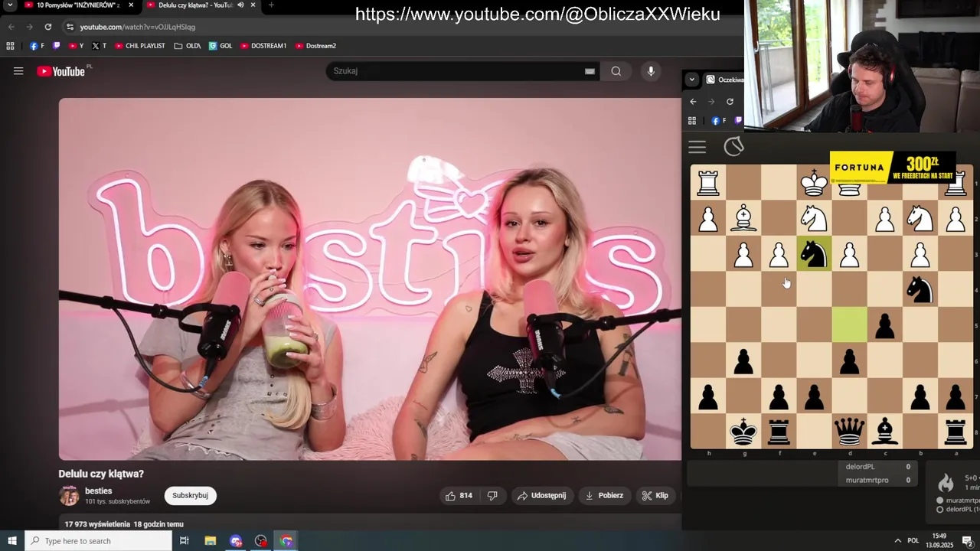
Task: Click player name delordPL below board
Action: point(860,467)
